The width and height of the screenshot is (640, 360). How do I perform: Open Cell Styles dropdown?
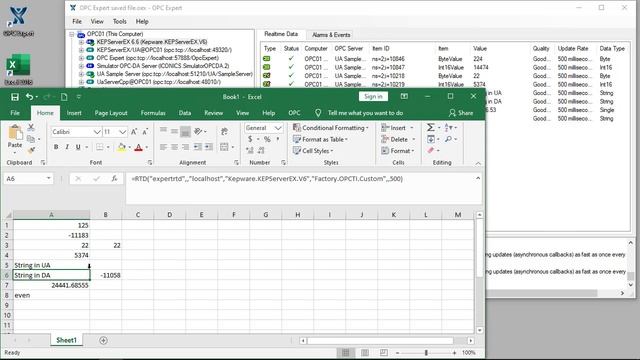coord(313,151)
